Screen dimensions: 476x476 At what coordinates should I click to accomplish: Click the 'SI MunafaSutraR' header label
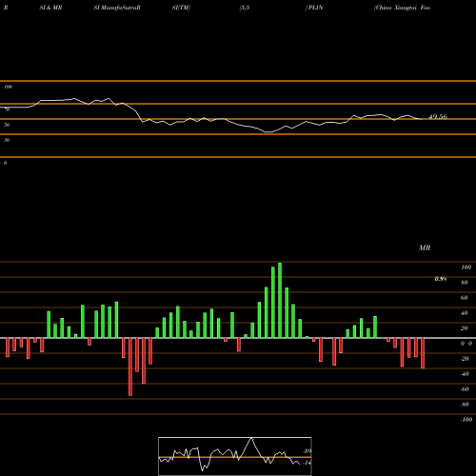(x=117, y=8)
